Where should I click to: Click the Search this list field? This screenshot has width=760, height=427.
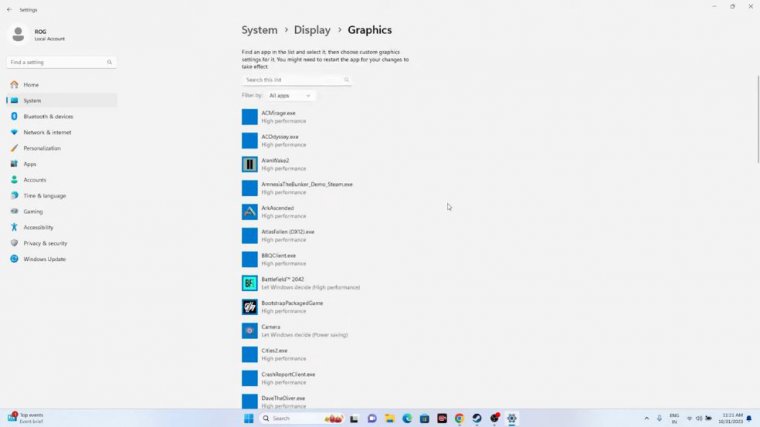[x=295, y=79]
